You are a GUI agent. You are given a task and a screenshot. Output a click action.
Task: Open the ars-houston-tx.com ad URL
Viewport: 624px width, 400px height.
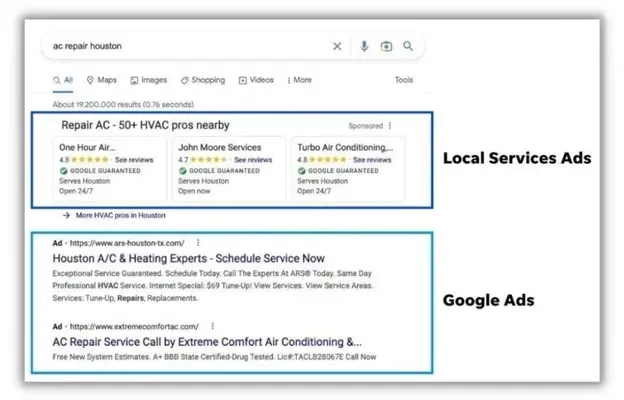click(x=127, y=243)
